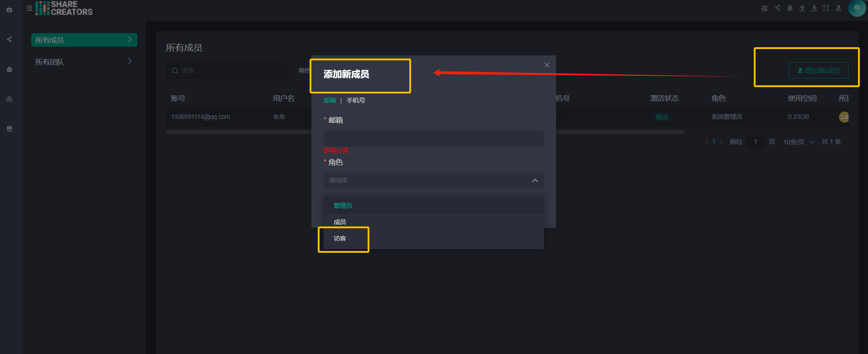This screenshot has height=354, width=868.
Task: Close the 添加新成员 dialog
Action: pyautogui.click(x=547, y=65)
